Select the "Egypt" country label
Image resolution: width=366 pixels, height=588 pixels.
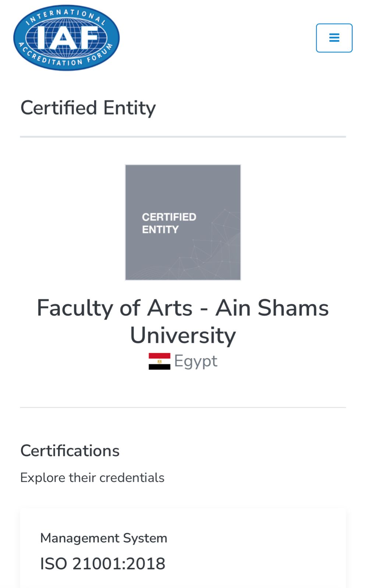point(196,361)
